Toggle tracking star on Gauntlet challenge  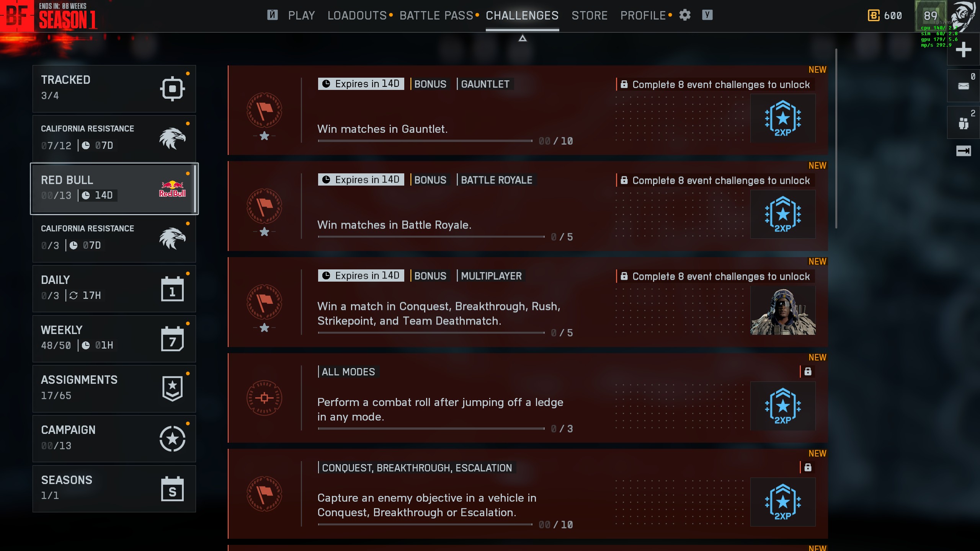(264, 136)
